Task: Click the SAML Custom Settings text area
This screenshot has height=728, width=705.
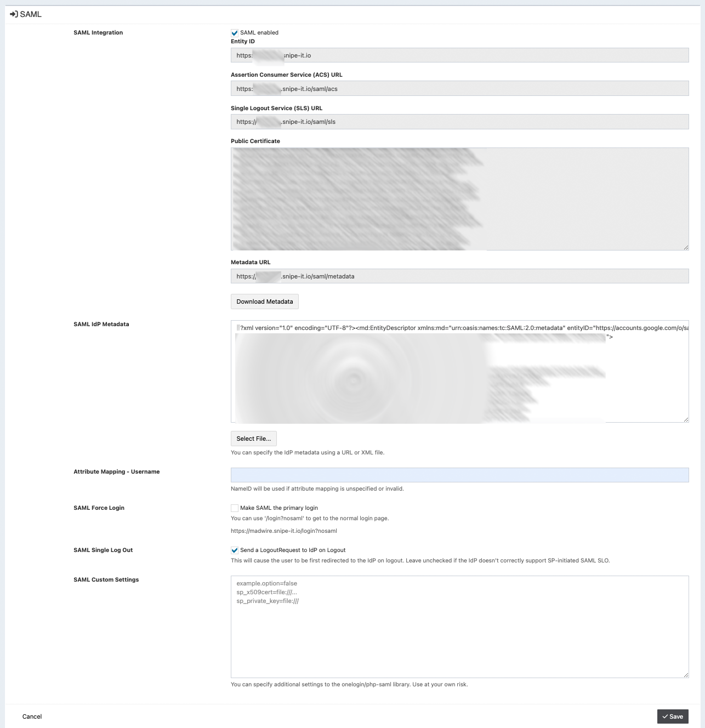Action: [x=460, y=625]
